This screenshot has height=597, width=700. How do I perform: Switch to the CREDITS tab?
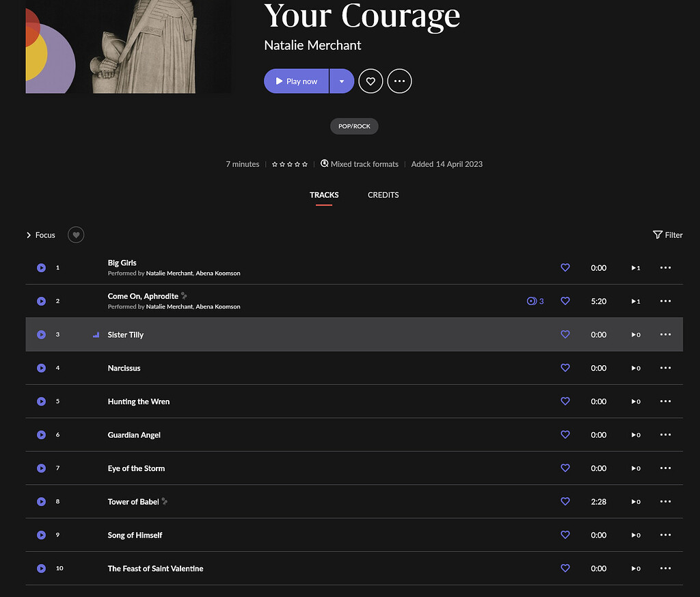[383, 195]
